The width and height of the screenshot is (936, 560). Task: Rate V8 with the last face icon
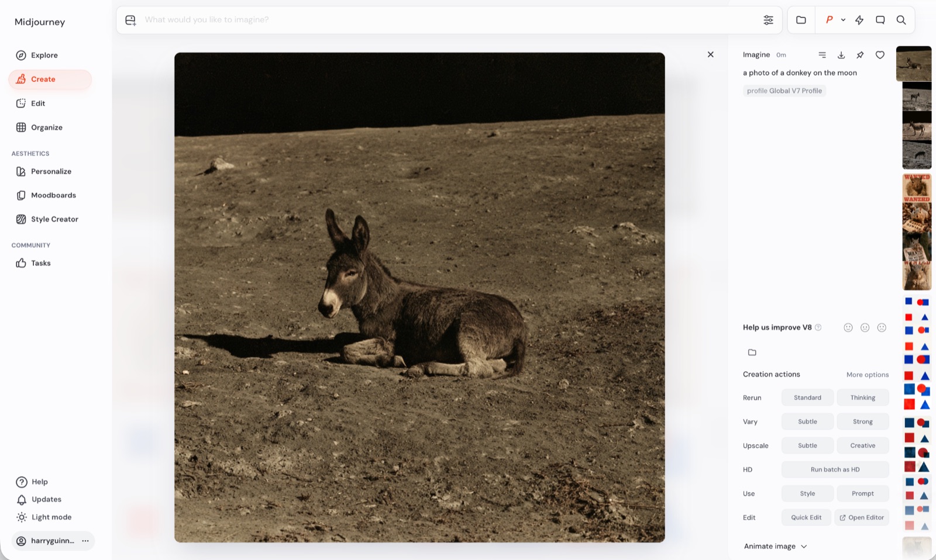882,327
